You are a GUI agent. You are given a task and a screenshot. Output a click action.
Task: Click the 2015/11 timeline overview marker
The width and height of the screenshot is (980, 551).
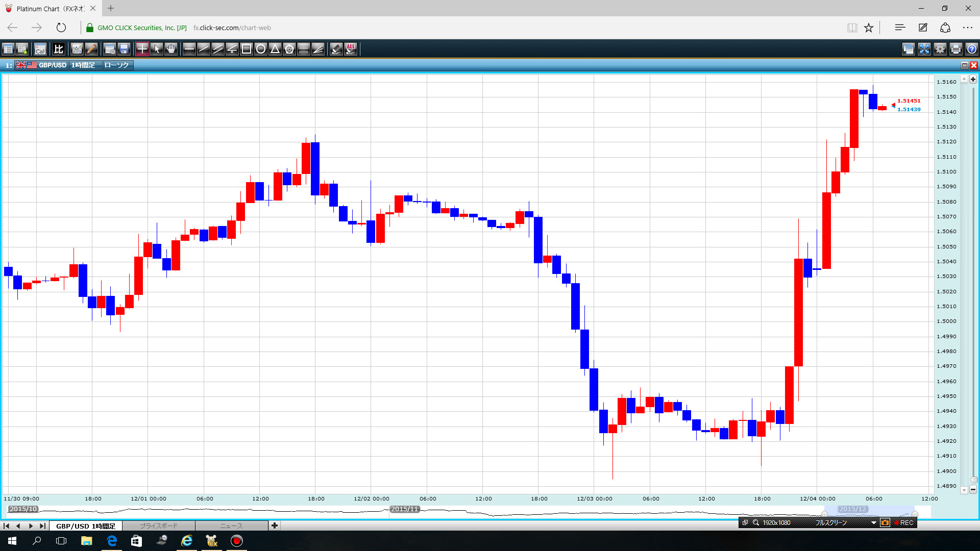click(x=404, y=509)
